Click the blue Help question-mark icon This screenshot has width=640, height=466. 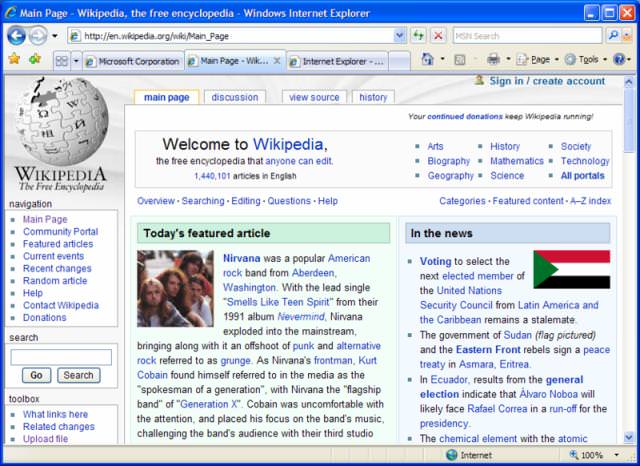(x=619, y=60)
